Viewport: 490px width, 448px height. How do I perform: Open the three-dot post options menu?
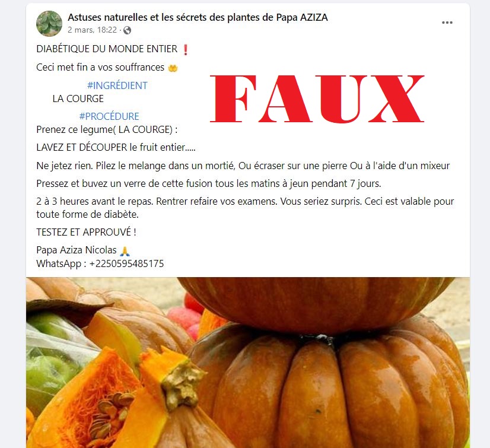pyautogui.click(x=447, y=23)
